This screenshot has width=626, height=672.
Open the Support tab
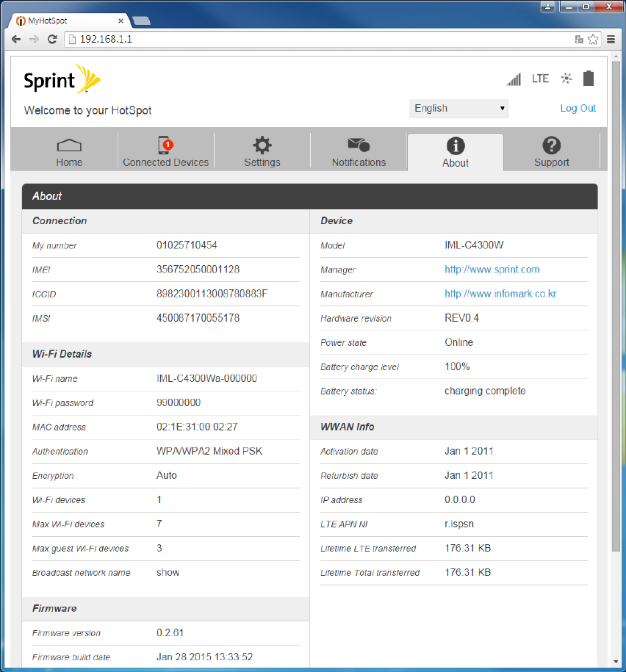tap(552, 152)
